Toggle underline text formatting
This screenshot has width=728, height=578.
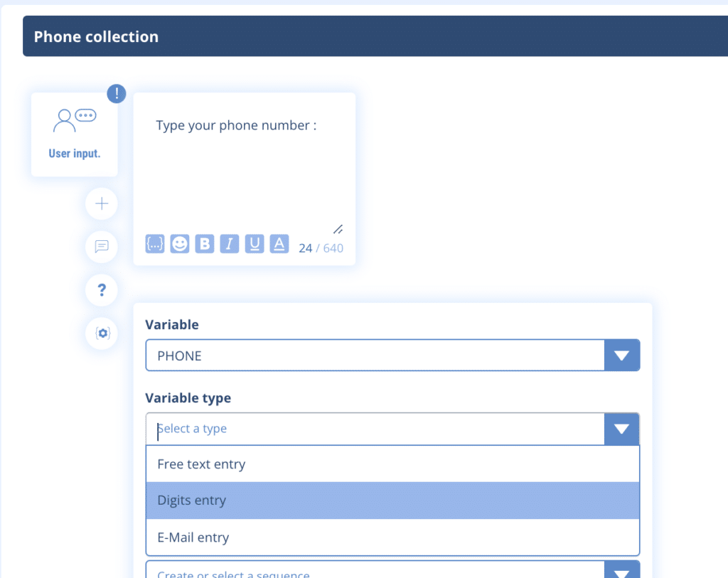[x=255, y=244]
